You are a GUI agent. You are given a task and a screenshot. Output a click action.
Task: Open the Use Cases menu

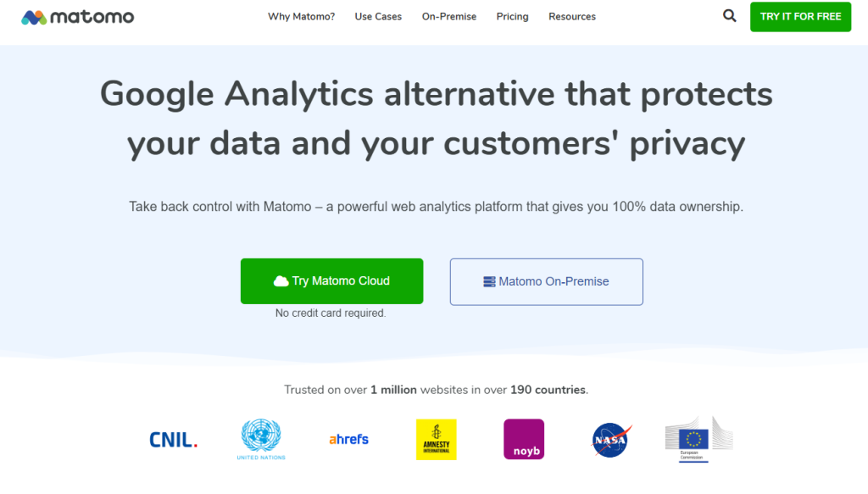pos(378,17)
